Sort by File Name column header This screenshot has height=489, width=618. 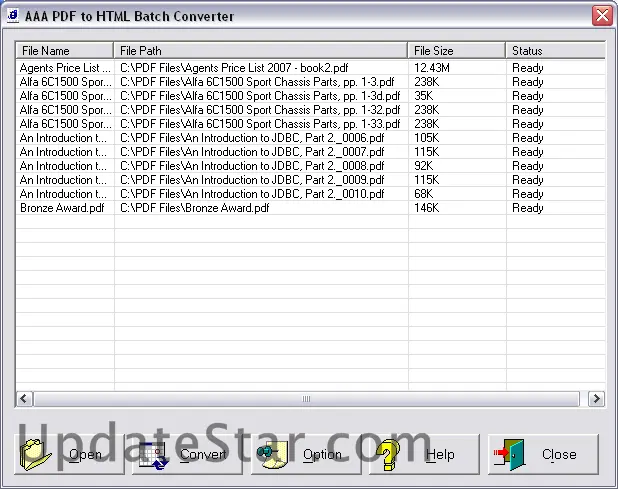click(65, 50)
